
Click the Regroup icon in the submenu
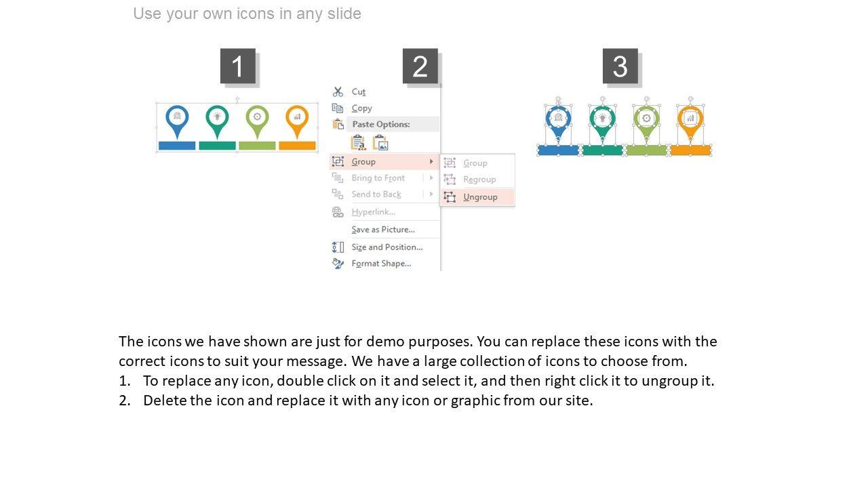450,180
